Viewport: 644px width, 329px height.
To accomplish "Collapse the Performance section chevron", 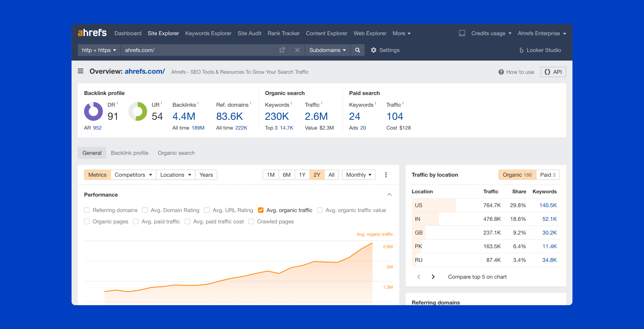I will [389, 195].
